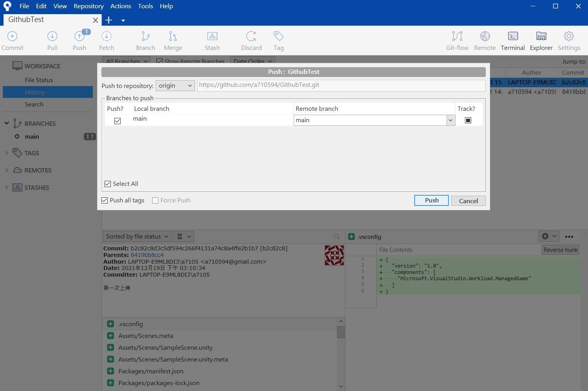This screenshot has height=391, width=588.
Task: Open the file list view mode dropdown
Action: click(184, 237)
